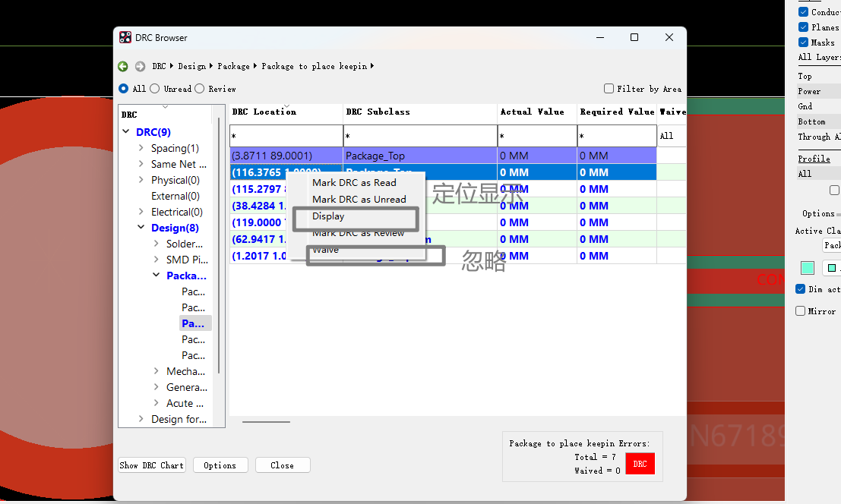Image resolution: width=841 pixels, height=504 pixels.
Task: Click the Design breadcrumb link
Action: point(192,66)
